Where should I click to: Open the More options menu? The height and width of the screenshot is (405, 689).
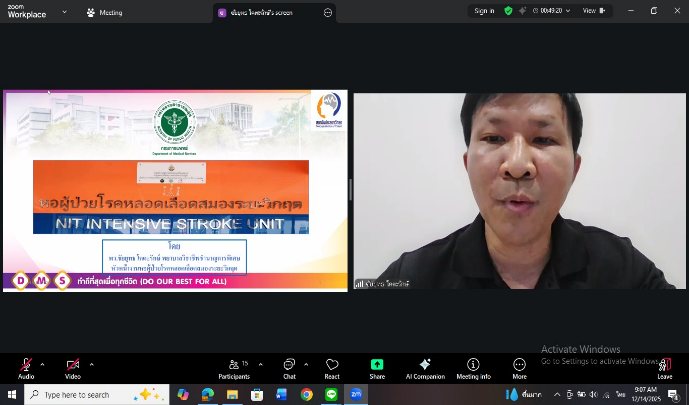click(519, 369)
